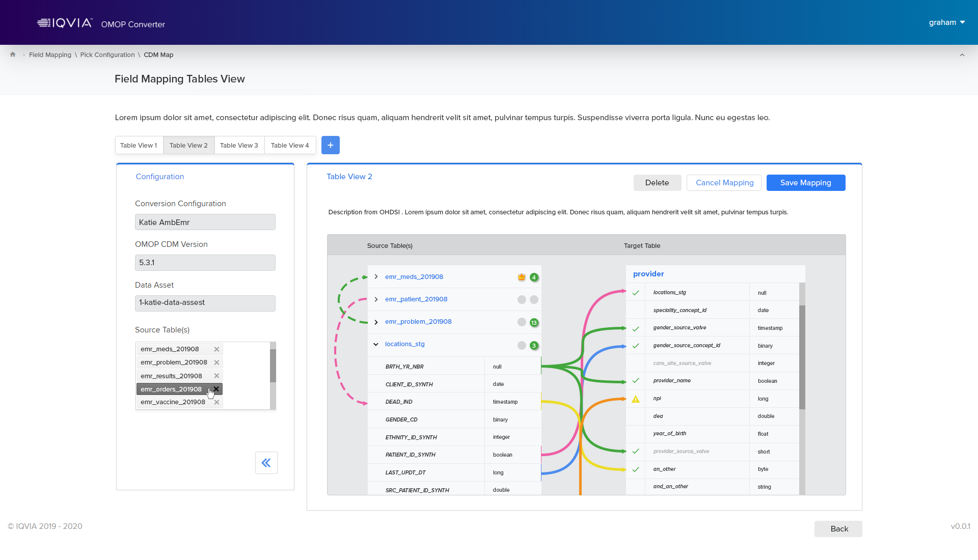
Task: Add a new table view tab
Action: (330, 145)
